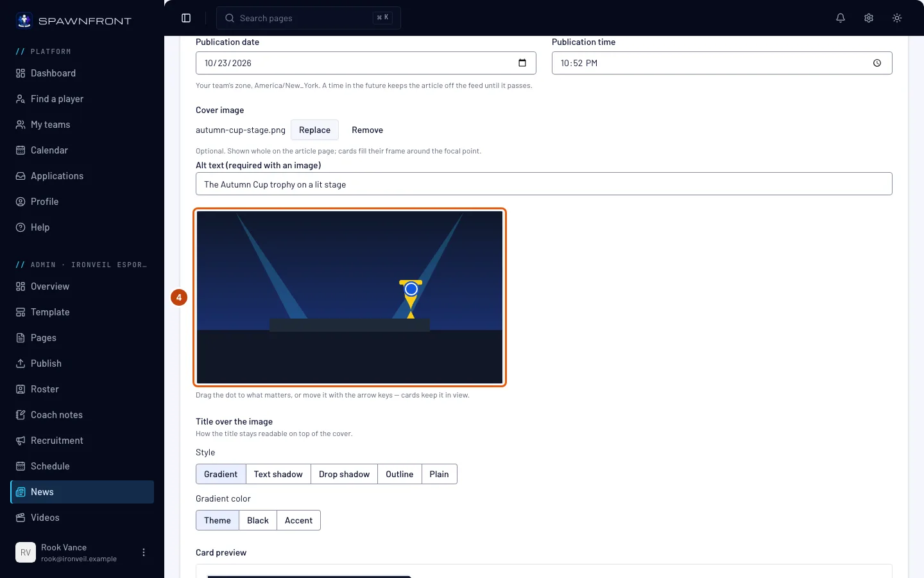Open the Pages admin section
Screen dimensions: 924x578
point(82,338)
